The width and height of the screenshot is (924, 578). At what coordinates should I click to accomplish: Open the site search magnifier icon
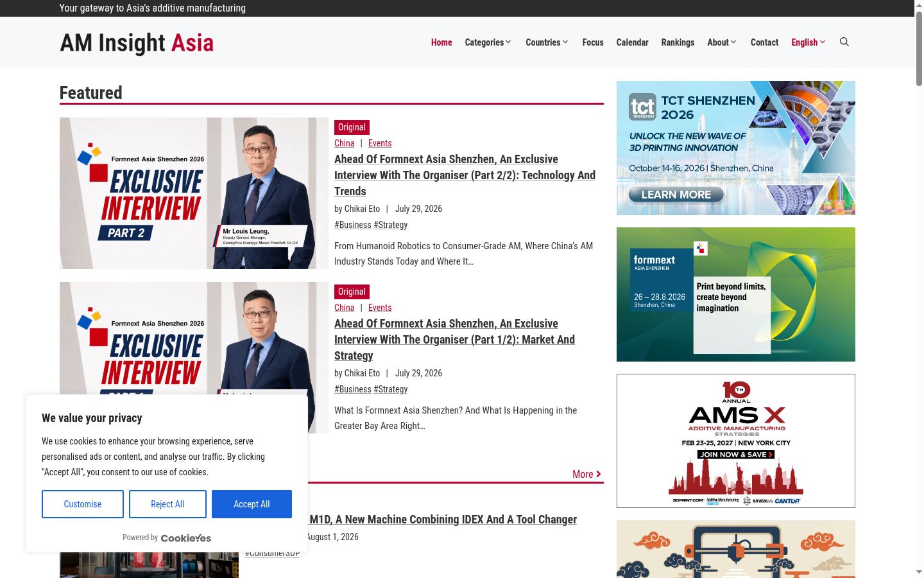click(844, 42)
